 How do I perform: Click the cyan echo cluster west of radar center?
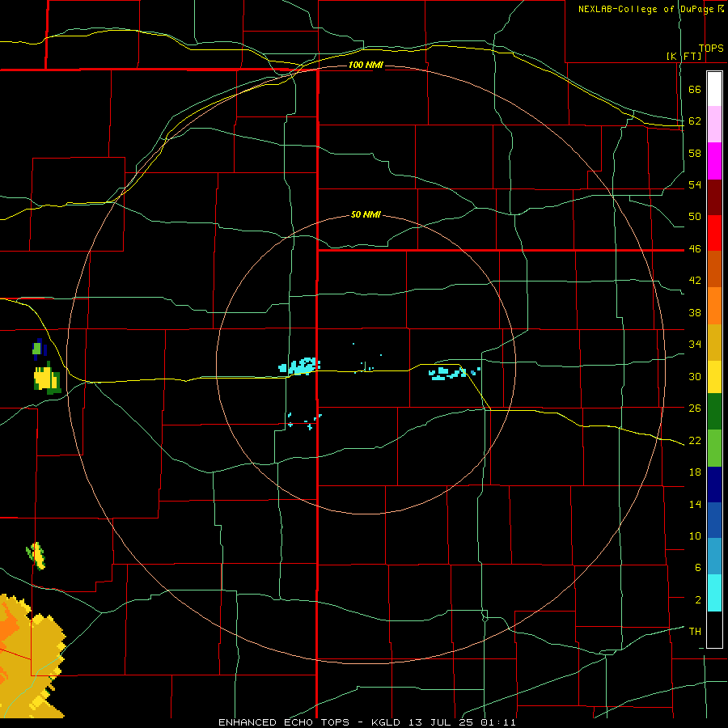click(299, 366)
